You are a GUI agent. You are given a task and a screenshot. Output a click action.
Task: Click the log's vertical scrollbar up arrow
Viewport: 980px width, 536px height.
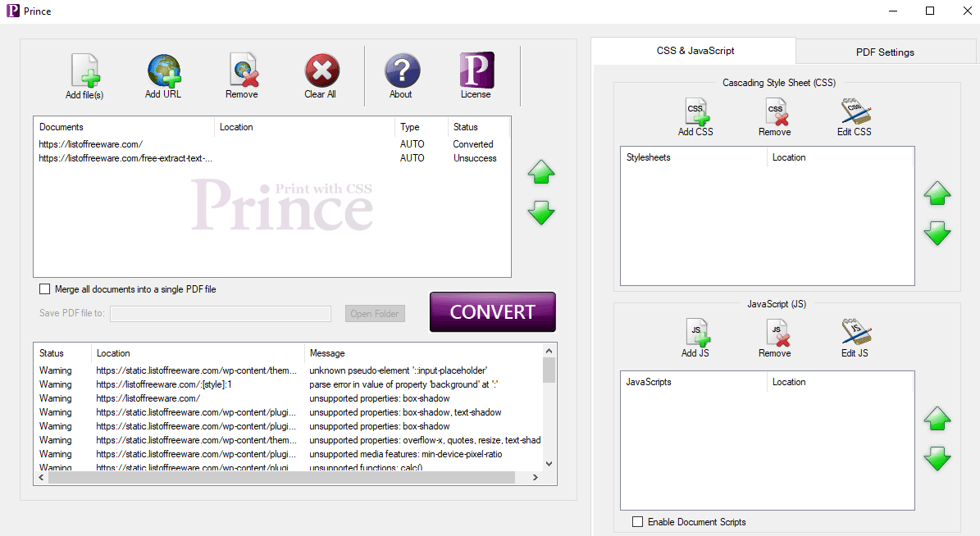pyautogui.click(x=549, y=351)
